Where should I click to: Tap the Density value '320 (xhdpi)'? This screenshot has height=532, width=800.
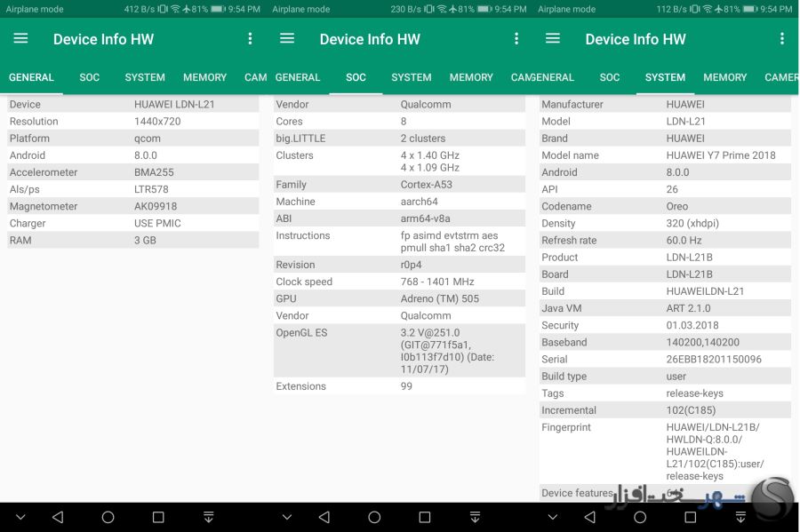692,223
